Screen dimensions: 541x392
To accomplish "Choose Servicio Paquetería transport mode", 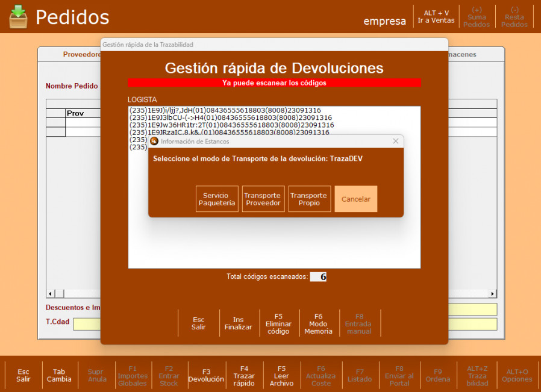I will [217, 199].
